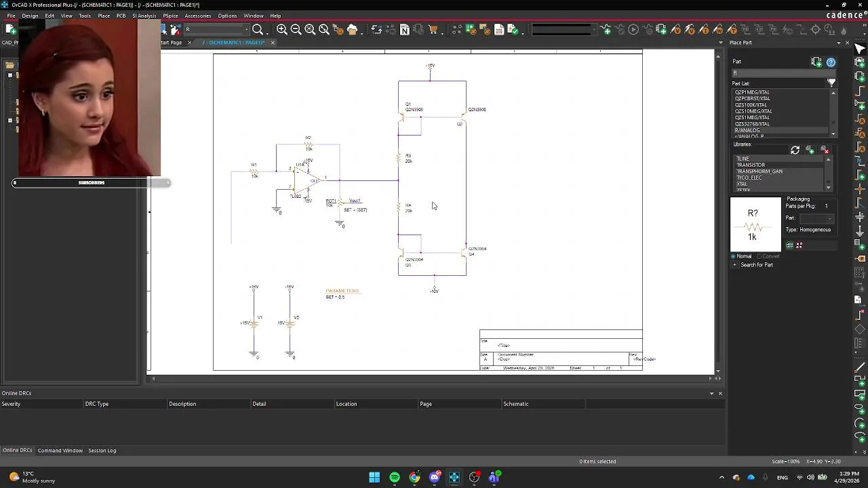Click the Windows Start button
This screenshot has height=488, width=868.
(374, 477)
